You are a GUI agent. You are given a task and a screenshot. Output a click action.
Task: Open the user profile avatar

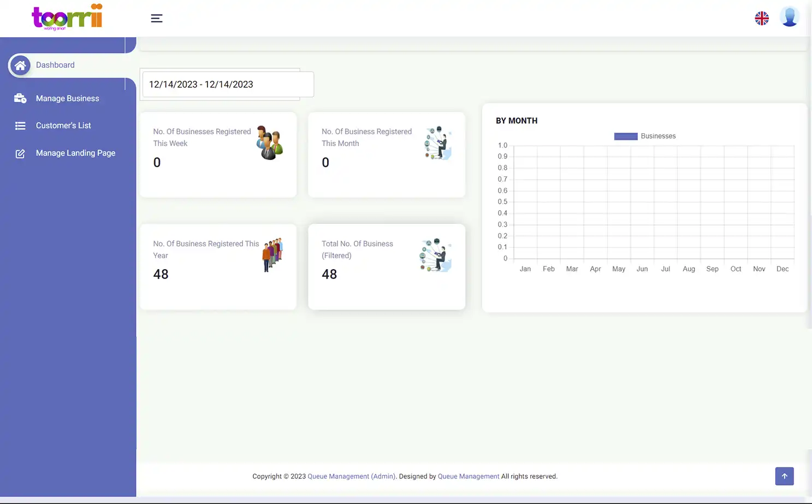790,17
